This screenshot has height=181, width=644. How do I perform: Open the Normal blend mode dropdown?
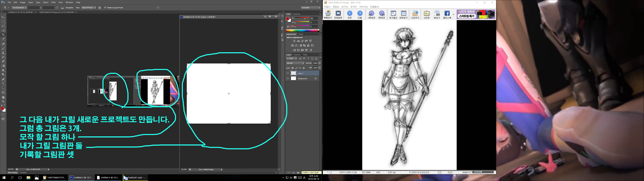coord(295,63)
